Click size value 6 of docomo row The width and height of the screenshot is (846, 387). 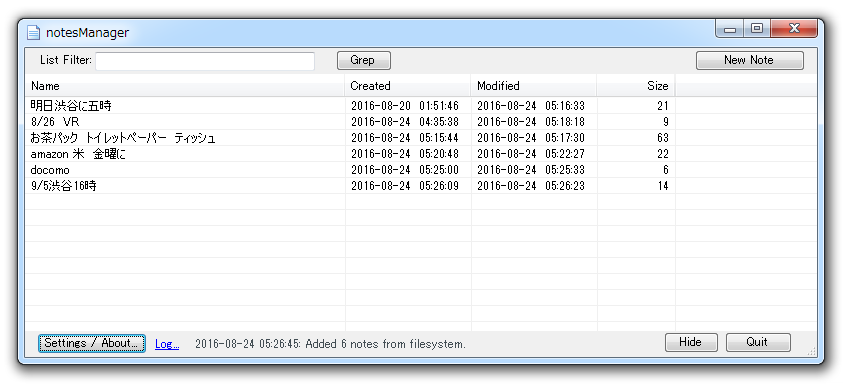[x=666, y=171]
